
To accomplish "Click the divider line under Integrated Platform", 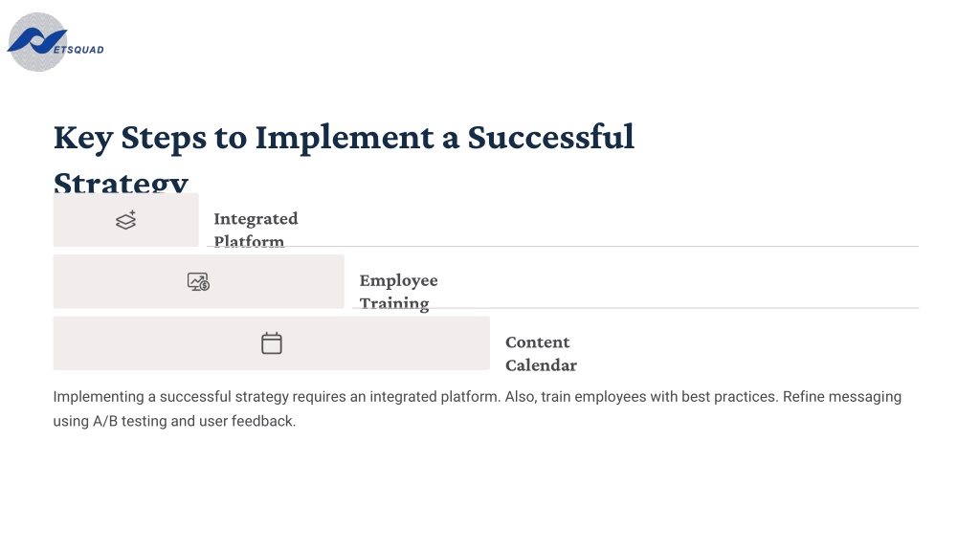I will pos(563,246).
